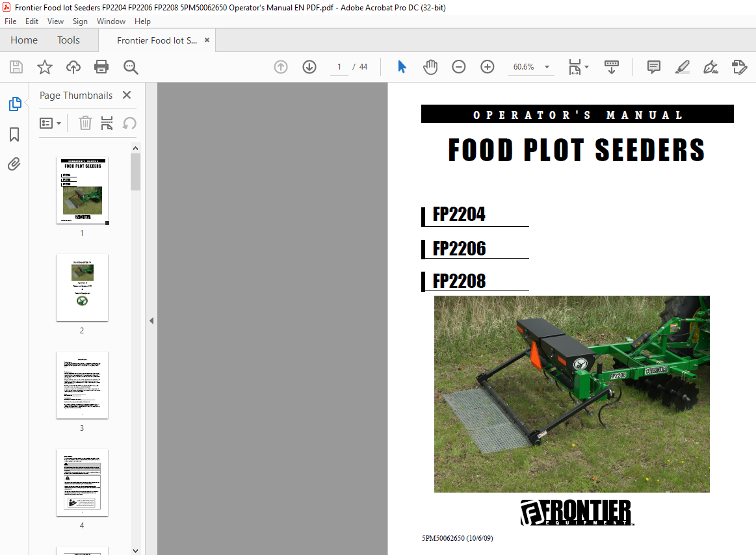This screenshot has height=555, width=756.
Task: Add a sticky note comment
Action: [x=654, y=67]
